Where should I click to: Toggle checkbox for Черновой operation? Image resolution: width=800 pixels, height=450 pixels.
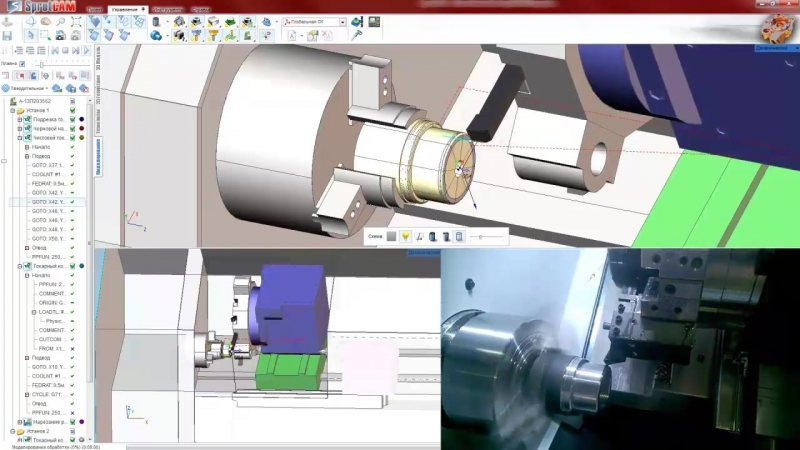tap(72, 129)
